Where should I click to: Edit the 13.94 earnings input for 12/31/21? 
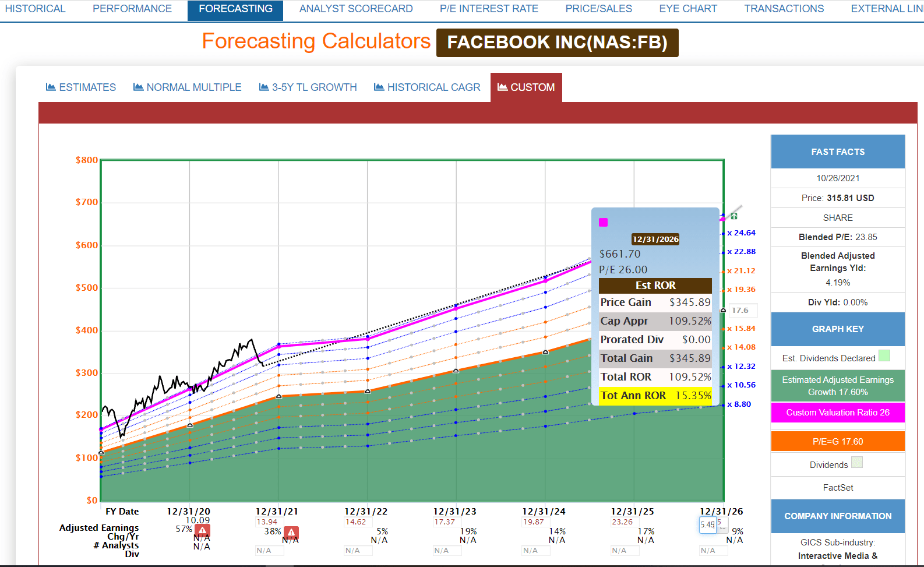[x=270, y=522]
